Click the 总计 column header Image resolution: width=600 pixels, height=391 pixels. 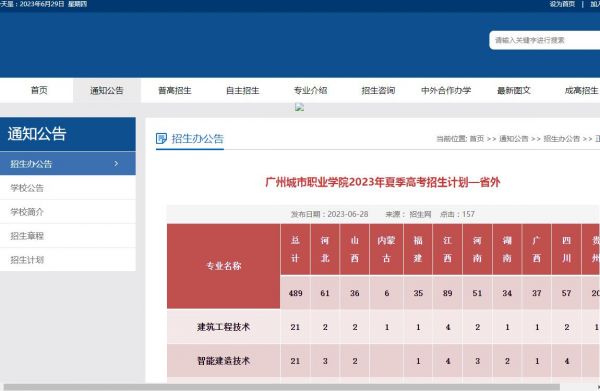[295, 249]
